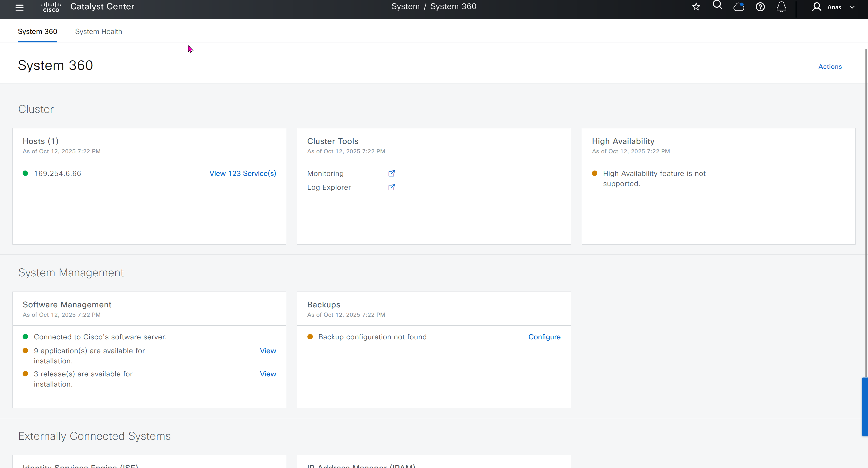
Task: Click View 123 Service(s) link
Action: click(x=243, y=173)
